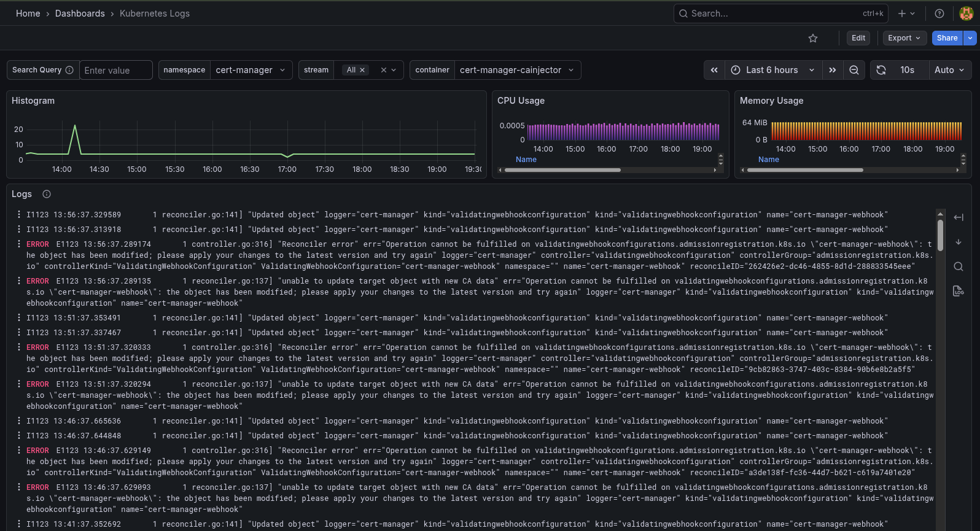Click the Logs panel info icon
Screen dimensions: 980x531
[47, 194]
